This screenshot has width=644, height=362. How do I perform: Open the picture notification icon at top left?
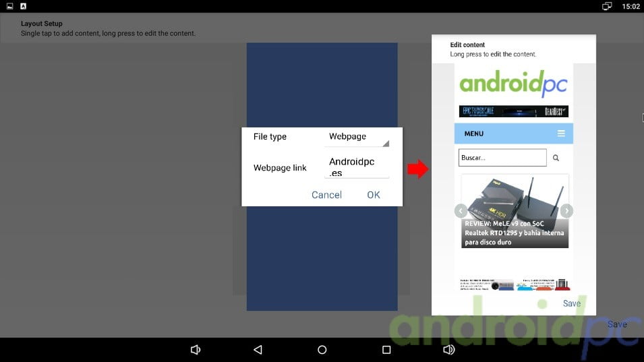(10, 6)
